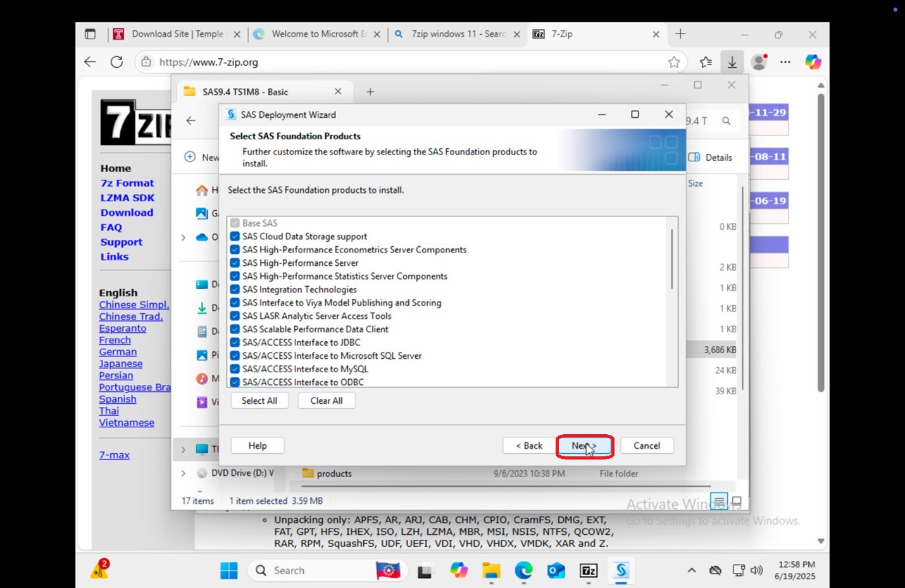Click the favorites star in address bar
The image size is (905, 588).
pyautogui.click(x=674, y=62)
